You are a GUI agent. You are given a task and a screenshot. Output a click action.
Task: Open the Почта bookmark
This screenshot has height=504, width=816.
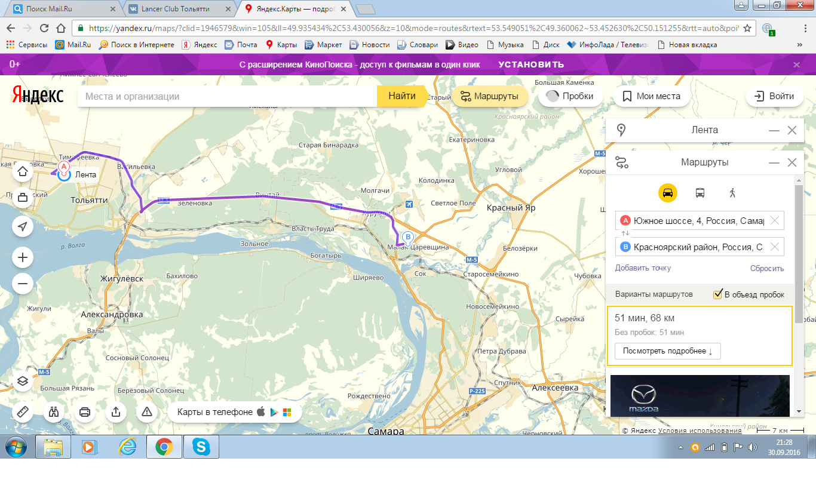click(241, 45)
